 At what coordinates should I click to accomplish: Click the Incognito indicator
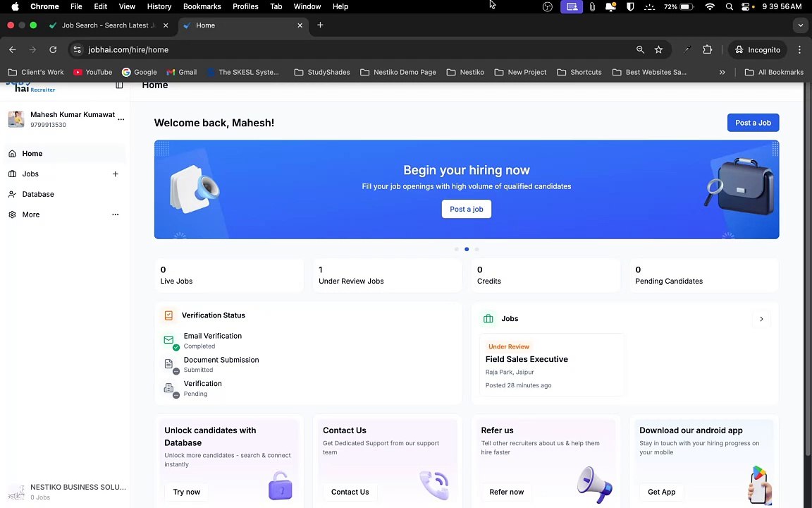pos(758,50)
